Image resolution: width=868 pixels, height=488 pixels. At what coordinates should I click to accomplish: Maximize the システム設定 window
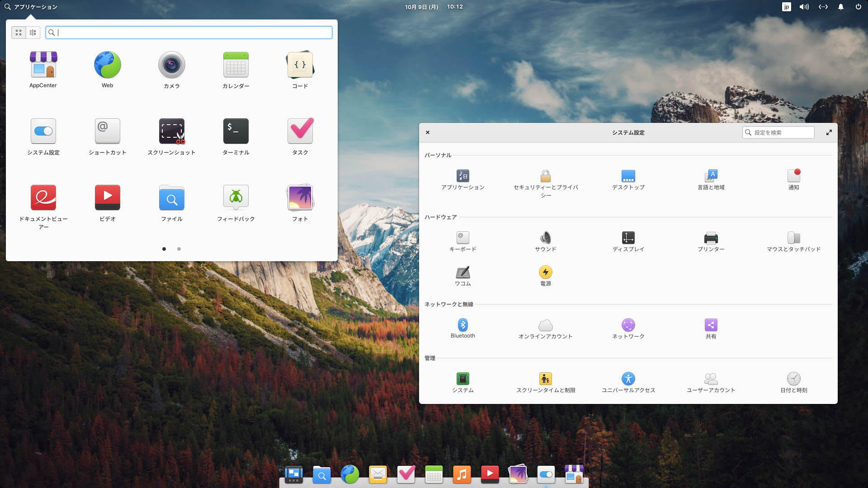[829, 132]
